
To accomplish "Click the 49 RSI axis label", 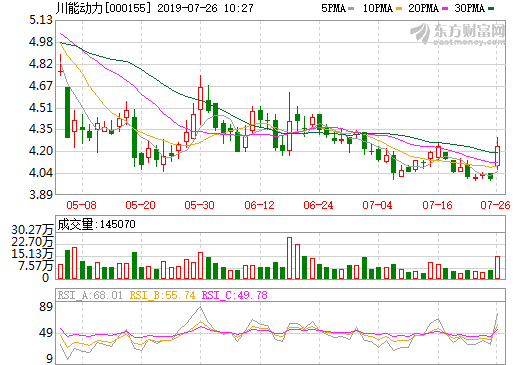I will 46,333.
